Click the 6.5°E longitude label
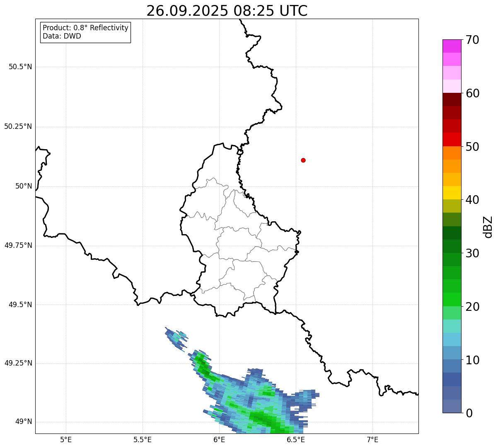 tap(296, 439)
